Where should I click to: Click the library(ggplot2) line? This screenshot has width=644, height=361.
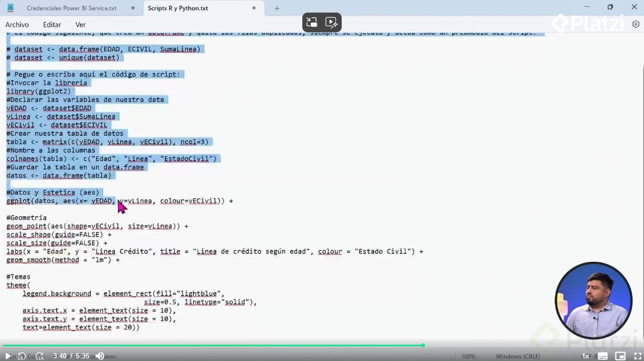[x=38, y=91]
